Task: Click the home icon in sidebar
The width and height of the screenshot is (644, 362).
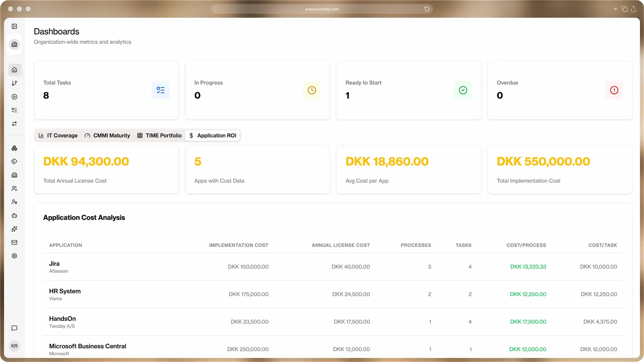Action: point(14,70)
